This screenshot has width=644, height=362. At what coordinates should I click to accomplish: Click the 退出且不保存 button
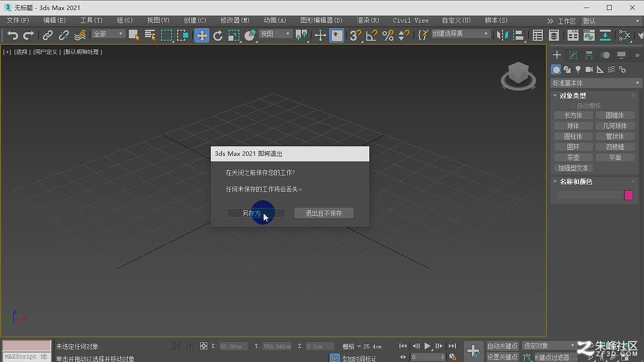324,213
